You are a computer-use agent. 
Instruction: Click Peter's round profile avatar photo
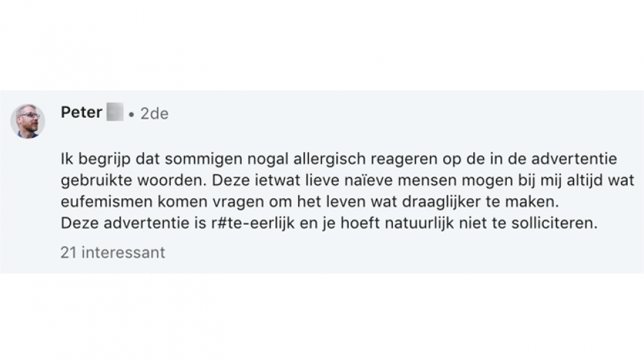click(27, 121)
